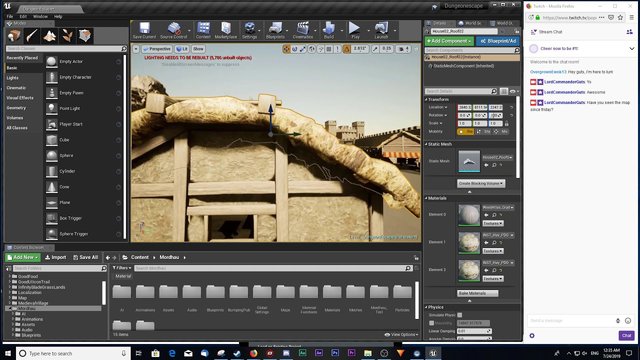Click the Bake Materials button
The image size is (640, 360).
pos(478,293)
